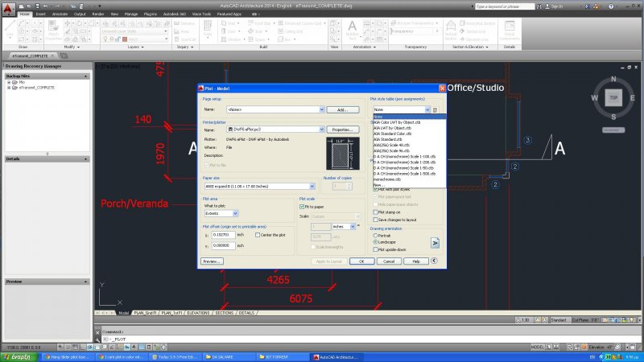Collapse the Plot style table dropdown arrow
Image resolution: width=644 pixels, height=362 pixels.
(x=427, y=109)
